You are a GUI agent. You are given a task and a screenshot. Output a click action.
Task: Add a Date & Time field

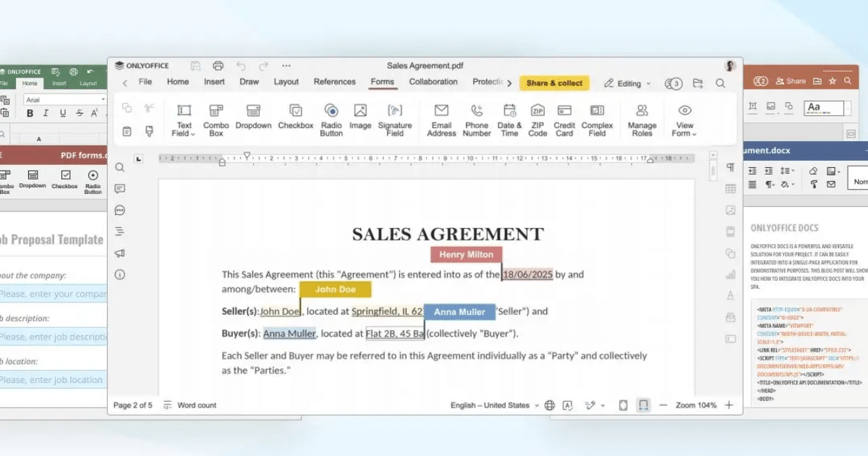click(509, 119)
